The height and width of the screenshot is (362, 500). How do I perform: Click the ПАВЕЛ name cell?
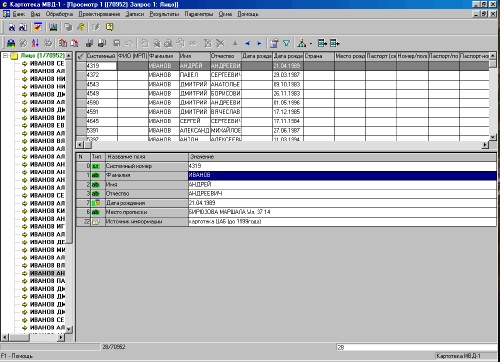click(x=195, y=75)
